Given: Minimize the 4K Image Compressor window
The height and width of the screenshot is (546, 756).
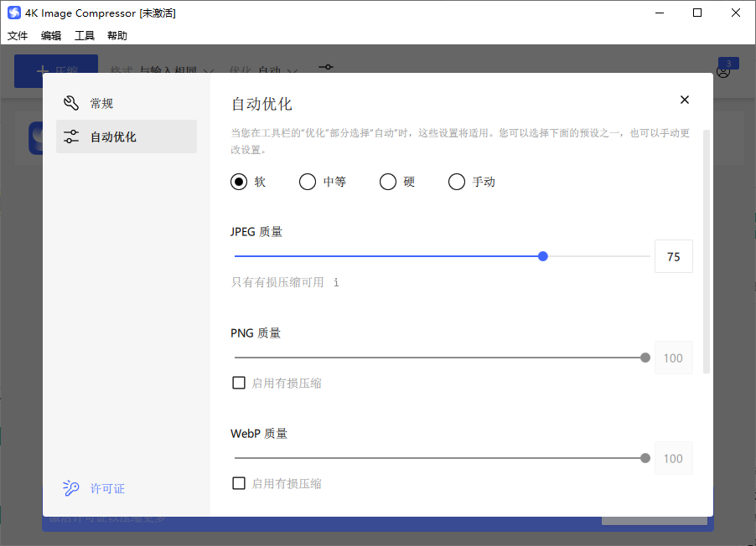Looking at the screenshot, I should coord(660,13).
